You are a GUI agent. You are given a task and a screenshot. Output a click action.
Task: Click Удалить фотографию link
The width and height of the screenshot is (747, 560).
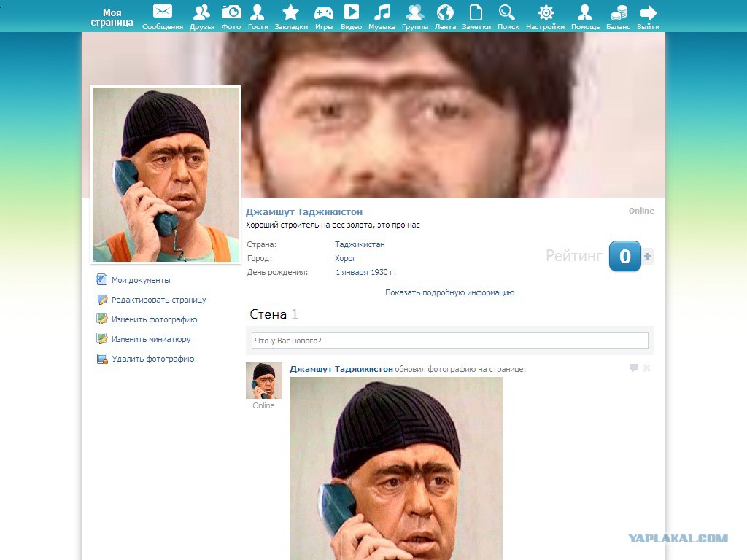tap(153, 359)
